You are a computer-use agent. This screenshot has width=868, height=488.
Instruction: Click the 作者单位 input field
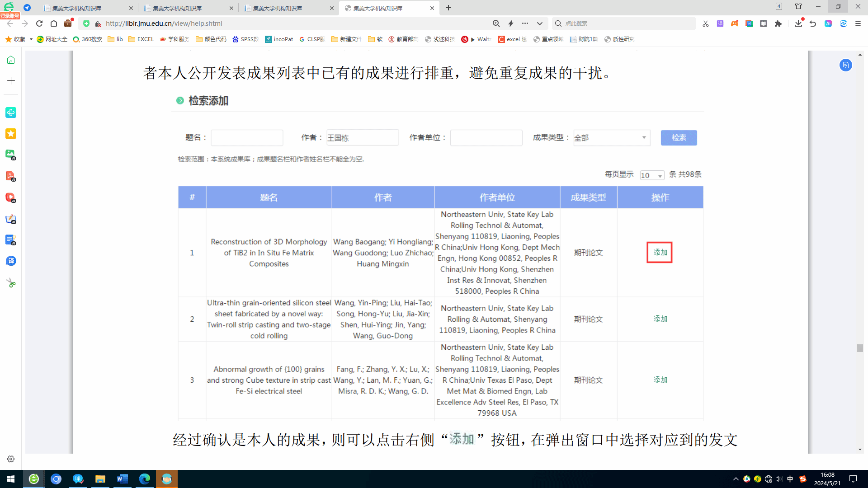(x=486, y=138)
